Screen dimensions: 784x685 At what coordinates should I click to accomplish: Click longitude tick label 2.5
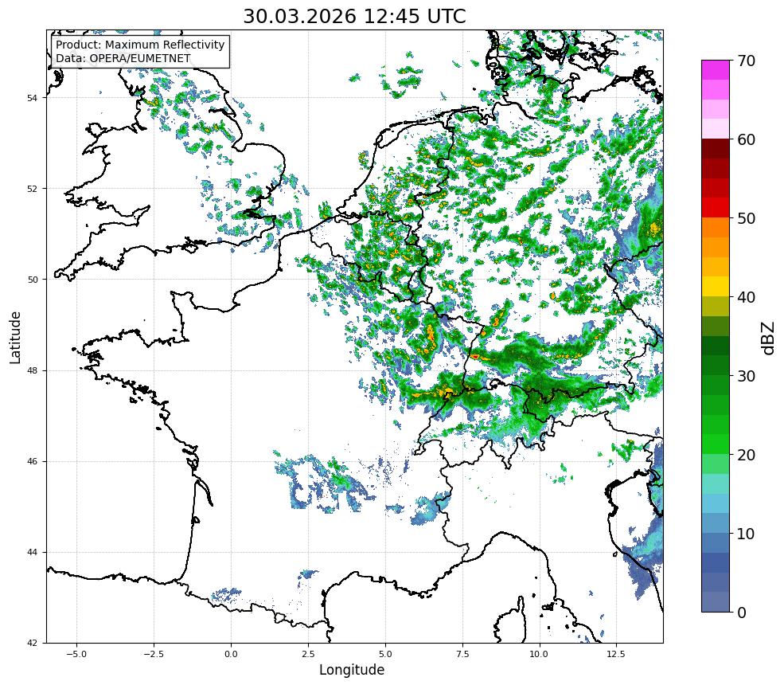tap(308, 654)
